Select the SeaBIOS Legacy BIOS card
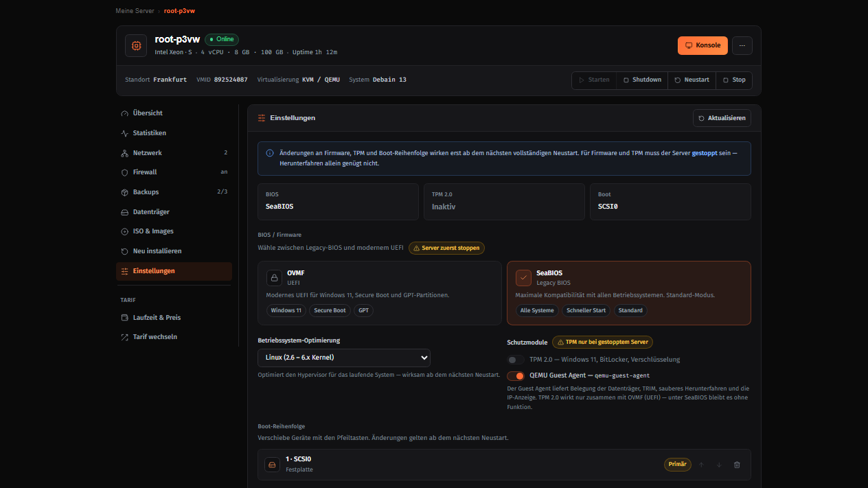 (x=629, y=293)
